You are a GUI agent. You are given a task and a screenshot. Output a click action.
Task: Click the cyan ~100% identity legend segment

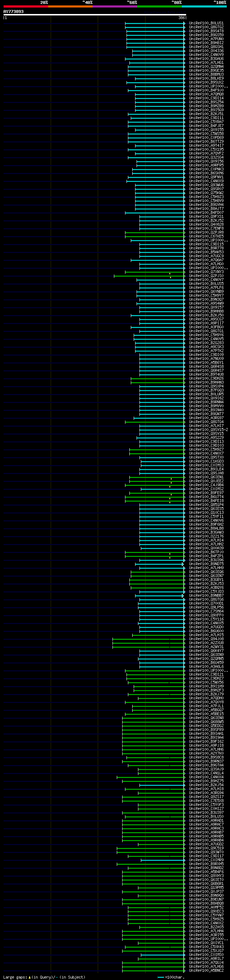tap(204, 6)
